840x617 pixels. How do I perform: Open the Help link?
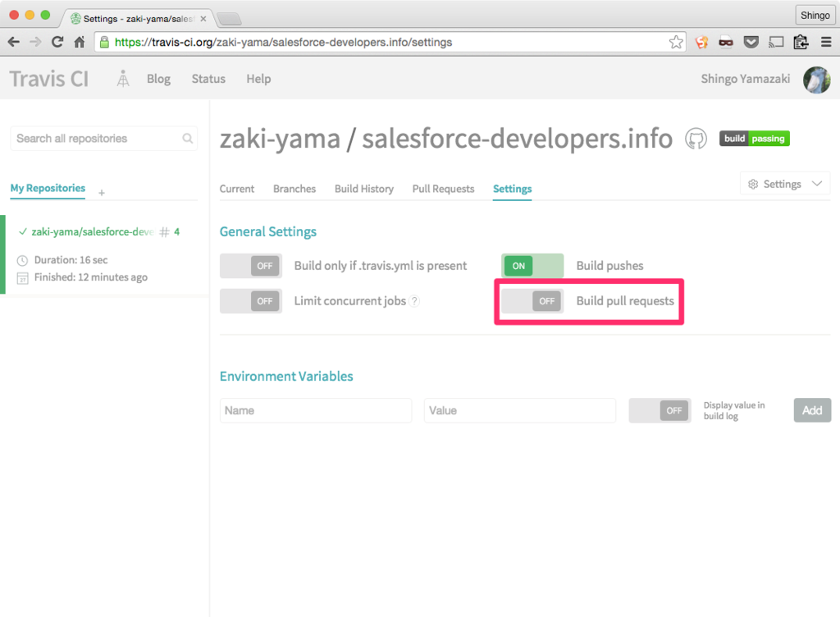(x=258, y=79)
